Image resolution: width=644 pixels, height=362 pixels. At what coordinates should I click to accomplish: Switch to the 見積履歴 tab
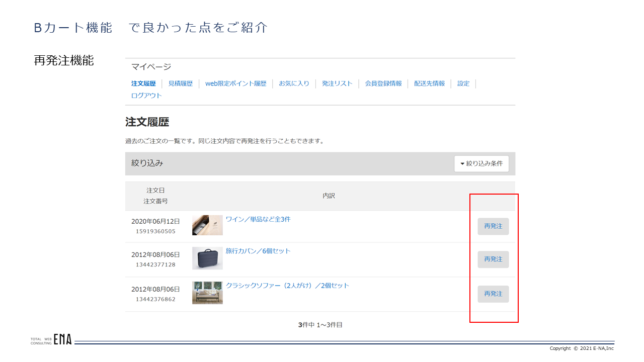(x=181, y=83)
